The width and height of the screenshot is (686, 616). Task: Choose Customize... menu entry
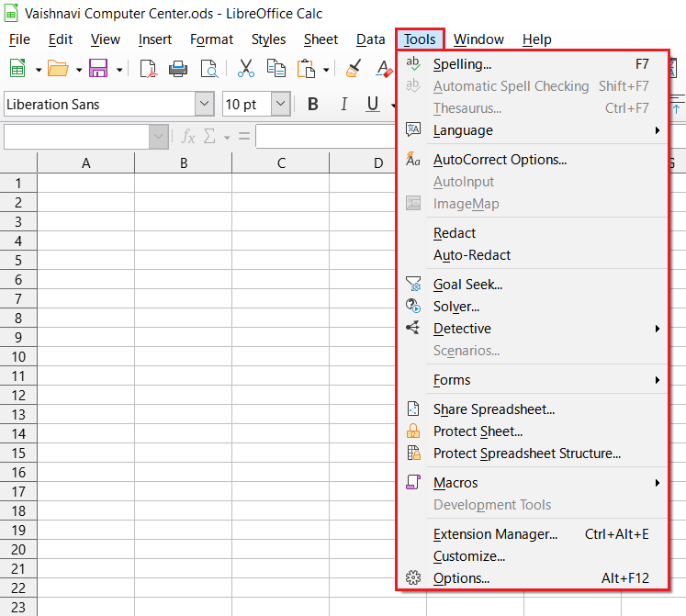[x=533, y=556]
